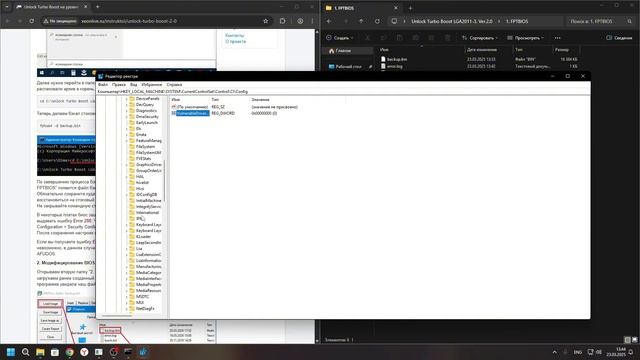The height and width of the screenshot is (360, 640).
Task: Open the Контакты link on the web page
Action: pyautogui.click(x=234, y=36)
